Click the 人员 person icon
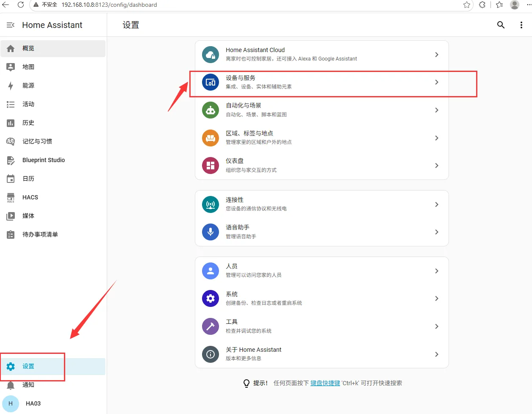 tap(211, 271)
